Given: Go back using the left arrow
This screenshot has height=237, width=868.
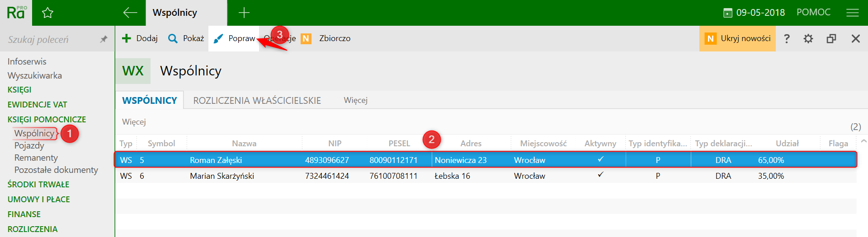Looking at the screenshot, I should [x=130, y=13].
